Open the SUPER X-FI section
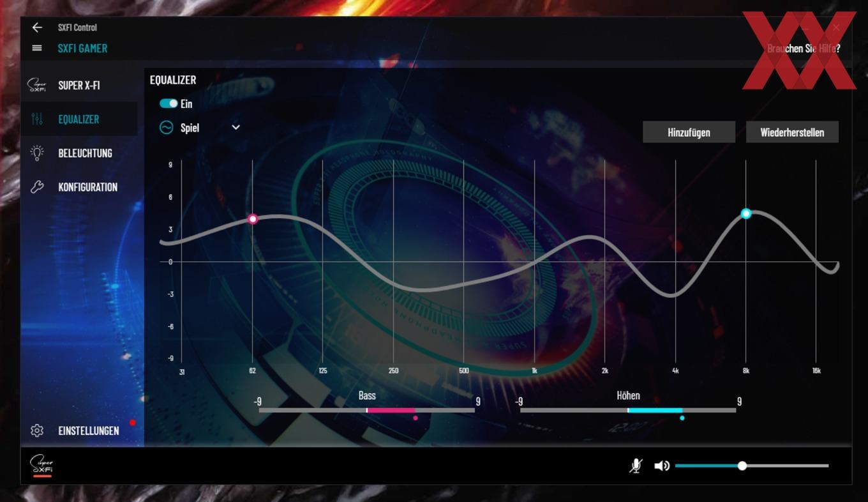868x502 pixels. pos(79,85)
